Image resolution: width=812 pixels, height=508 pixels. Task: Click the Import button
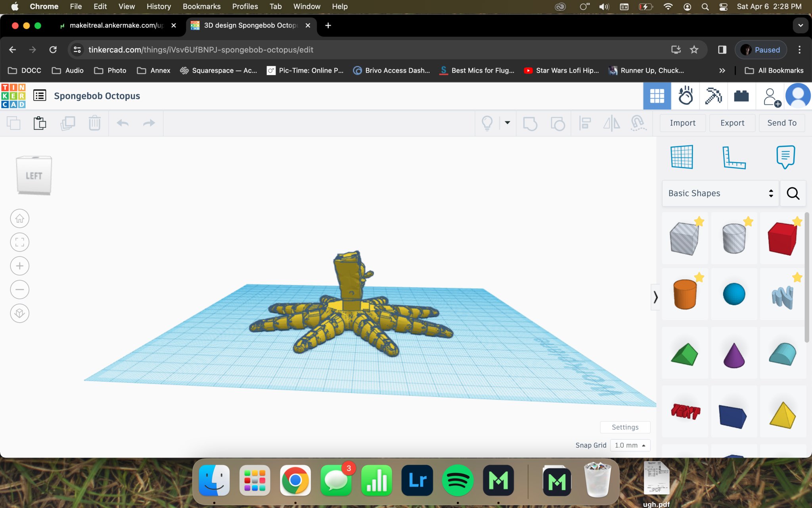[x=682, y=123]
